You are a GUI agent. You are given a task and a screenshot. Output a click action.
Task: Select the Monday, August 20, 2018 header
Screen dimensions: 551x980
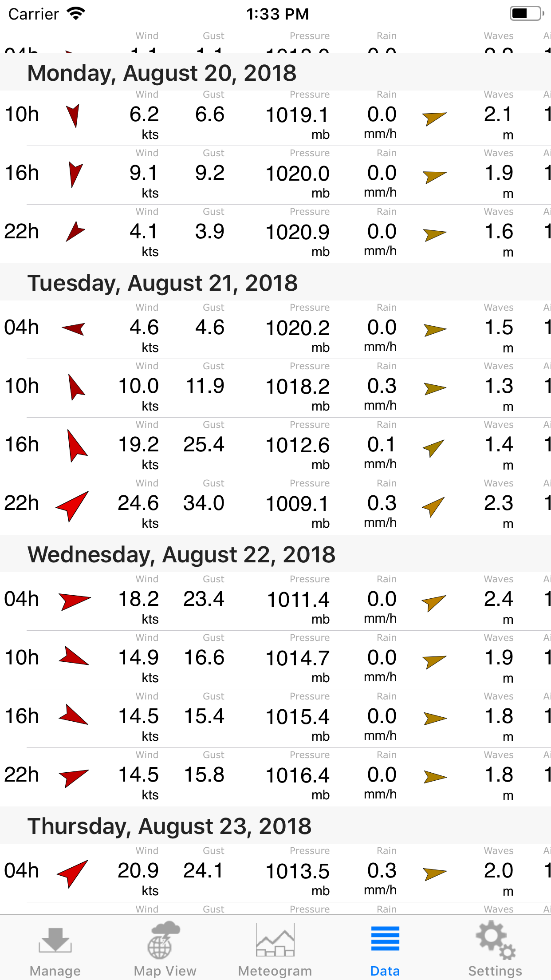(x=162, y=73)
